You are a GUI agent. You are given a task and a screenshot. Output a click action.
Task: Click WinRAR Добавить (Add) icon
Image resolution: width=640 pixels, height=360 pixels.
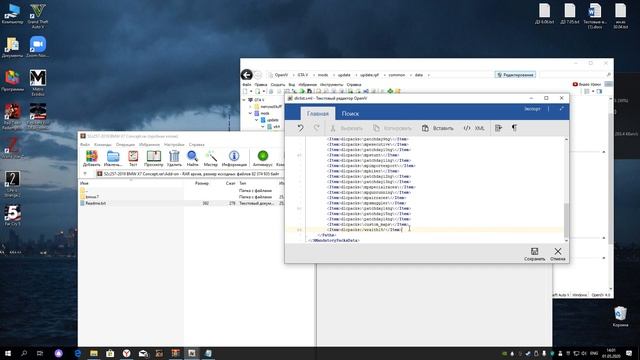pos(91,158)
